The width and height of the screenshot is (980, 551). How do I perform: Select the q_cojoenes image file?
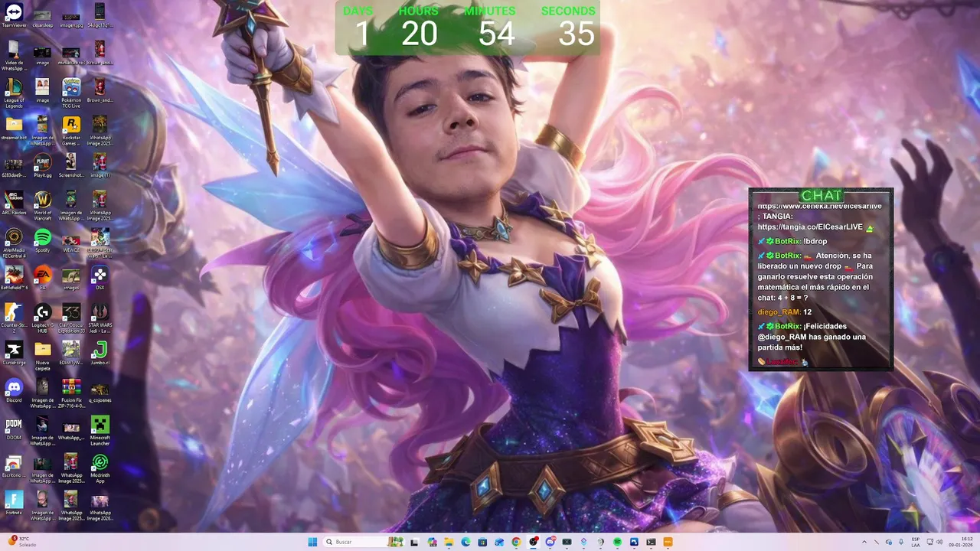[100, 390]
